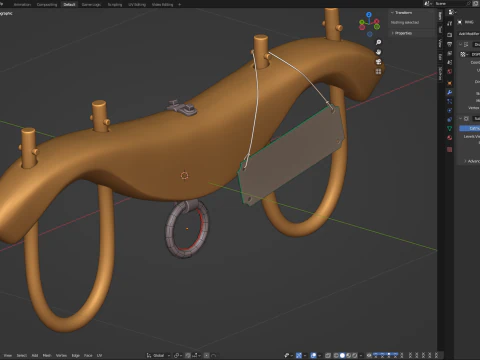This screenshot has width=480, height=360.
Task: Open the Physics properties tab icon
Action: pyautogui.click(x=450, y=110)
